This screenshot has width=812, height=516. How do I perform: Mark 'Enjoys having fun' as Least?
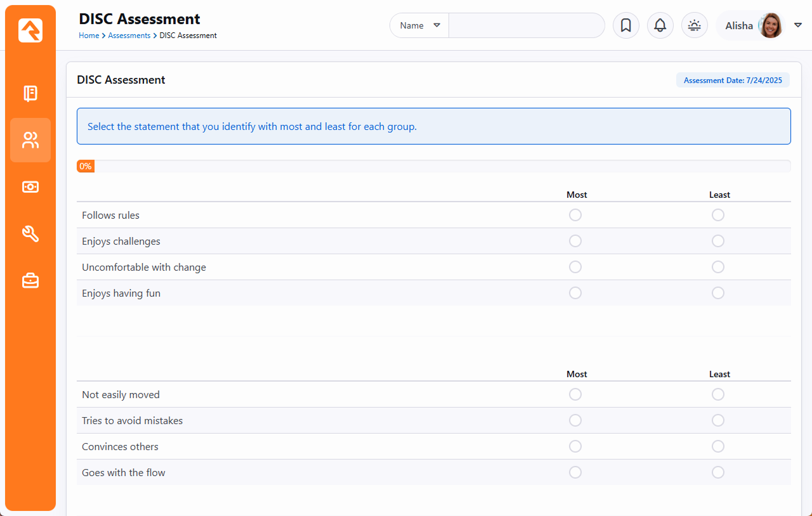tap(717, 293)
